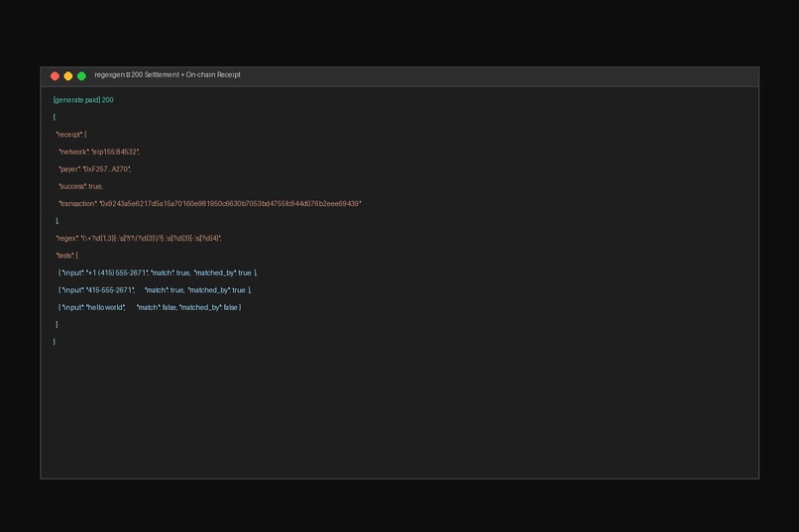
Task: Click the '[generate paid] 200' status line
Action: coord(83,100)
